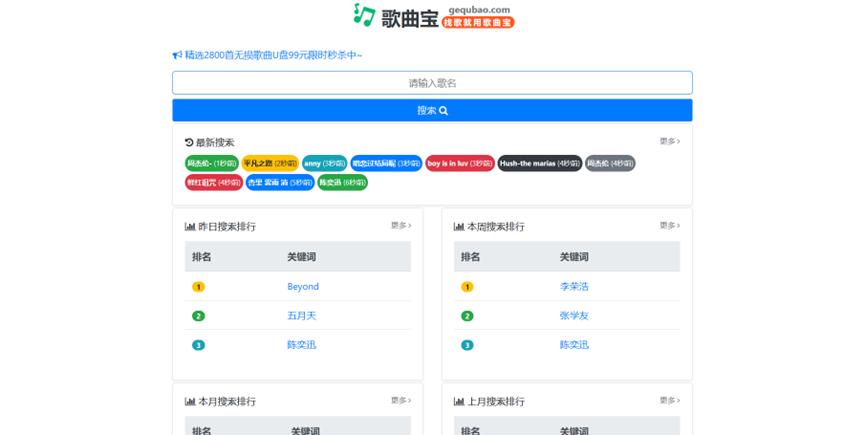Select the gray 周杰伦 (4秒前) tag
This screenshot has width=865, height=435.
click(x=610, y=163)
